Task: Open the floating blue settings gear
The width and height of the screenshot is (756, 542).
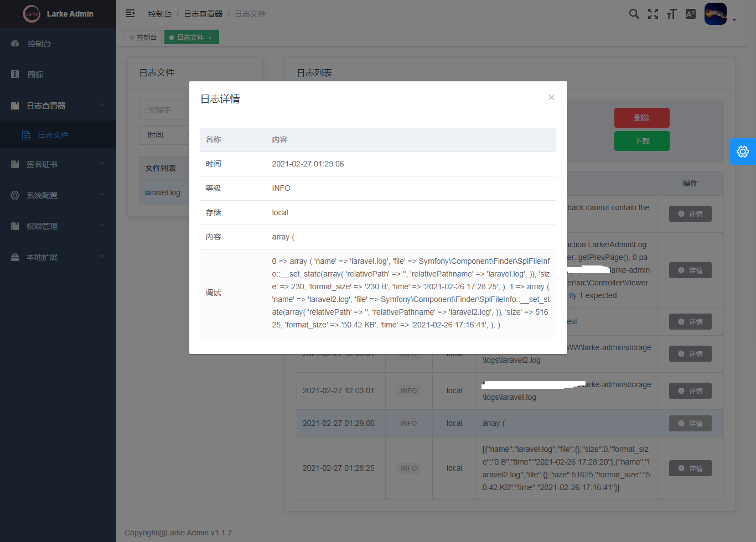Action: (x=742, y=152)
